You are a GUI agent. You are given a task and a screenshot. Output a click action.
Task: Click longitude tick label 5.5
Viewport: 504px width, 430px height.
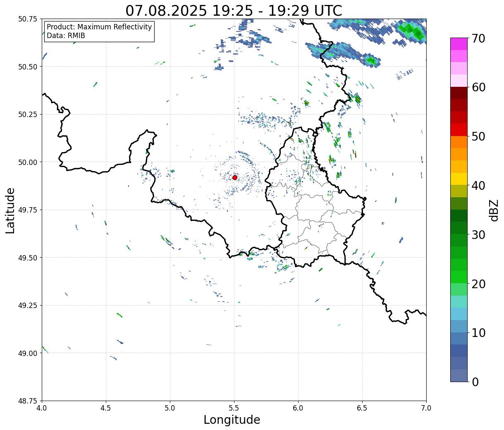pos(234,408)
